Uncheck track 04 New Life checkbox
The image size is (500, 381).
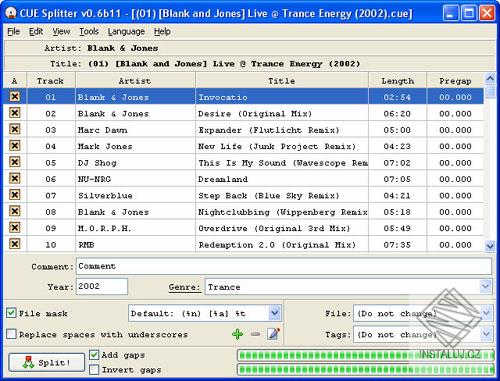coord(14,146)
